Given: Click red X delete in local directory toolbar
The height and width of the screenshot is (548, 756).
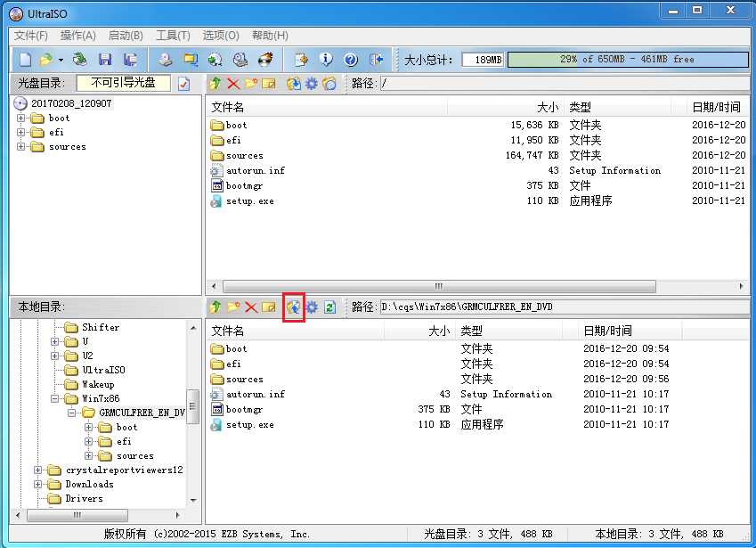Looking at the screenshot, I should pyautogui.click(x=251, y=307).
